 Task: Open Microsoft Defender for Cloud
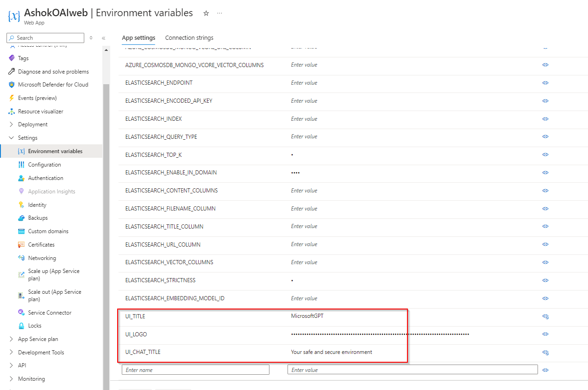(x=53, y=85)
